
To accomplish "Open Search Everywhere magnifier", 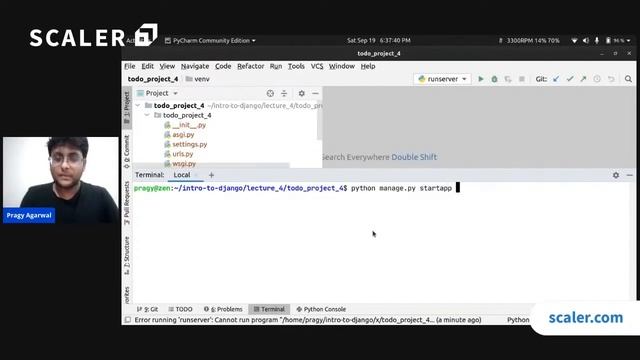I will [628, 79].
